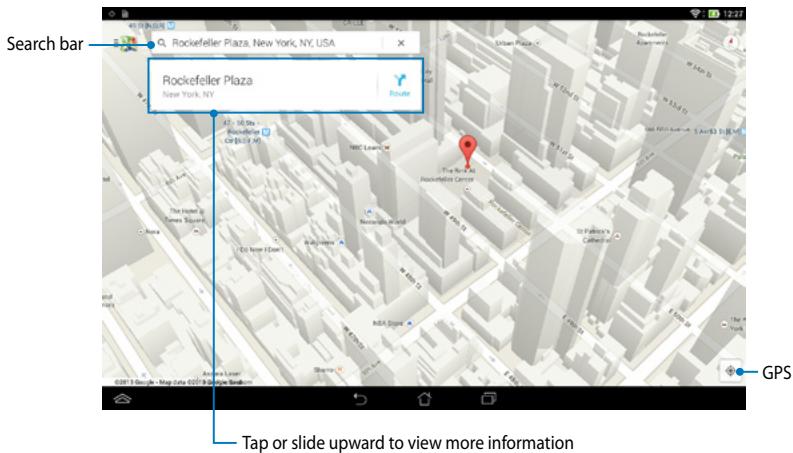This screenshot has height=453, width=793.
Task: Open the Rockefeller Plaza info card
Action: [x=286, y=85]
